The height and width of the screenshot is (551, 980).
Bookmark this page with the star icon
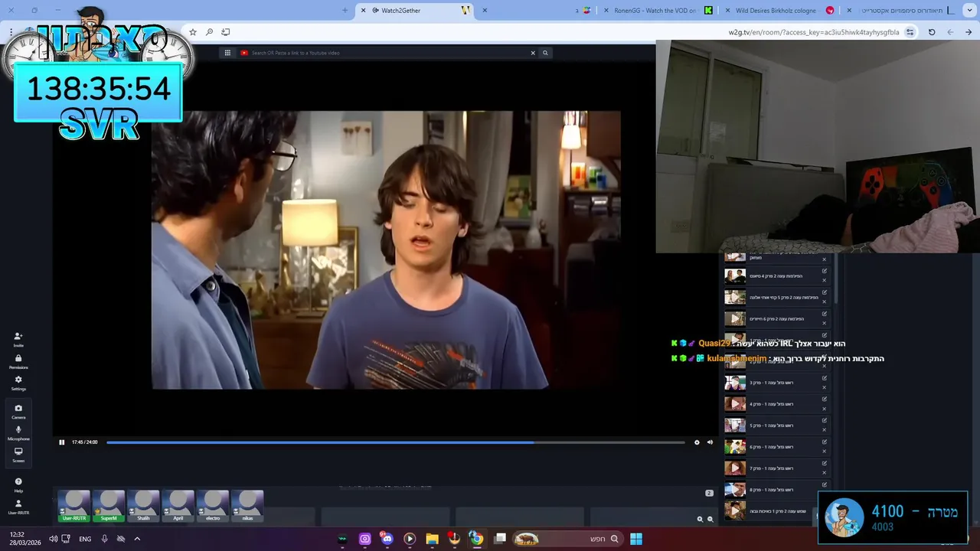[193, 32]
